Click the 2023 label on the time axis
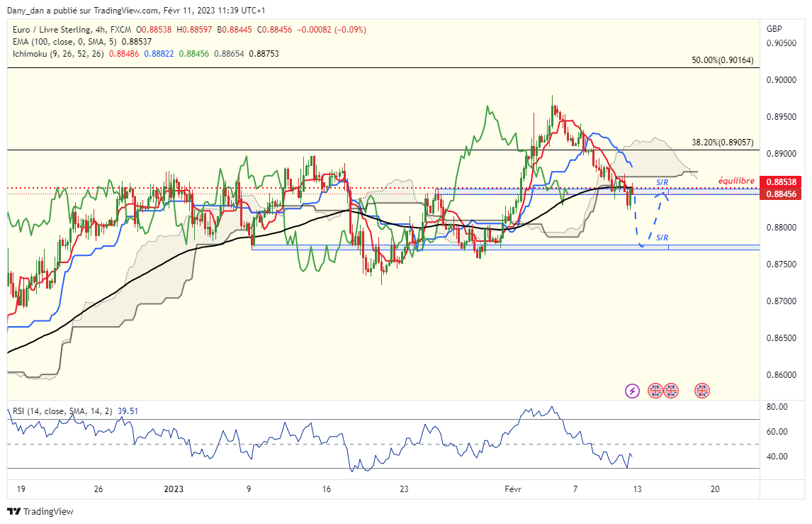Screen dimensions: 812x524 click(174, 489)
